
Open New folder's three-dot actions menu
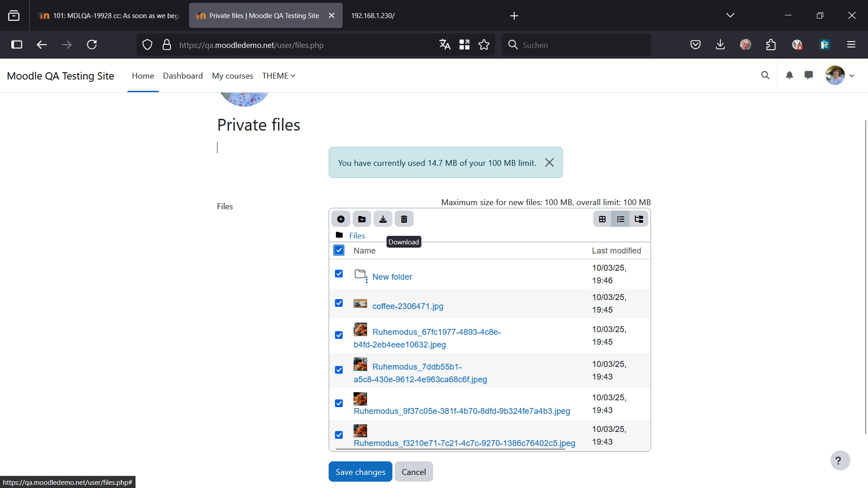pyautogui.click(x=366, y=280)
